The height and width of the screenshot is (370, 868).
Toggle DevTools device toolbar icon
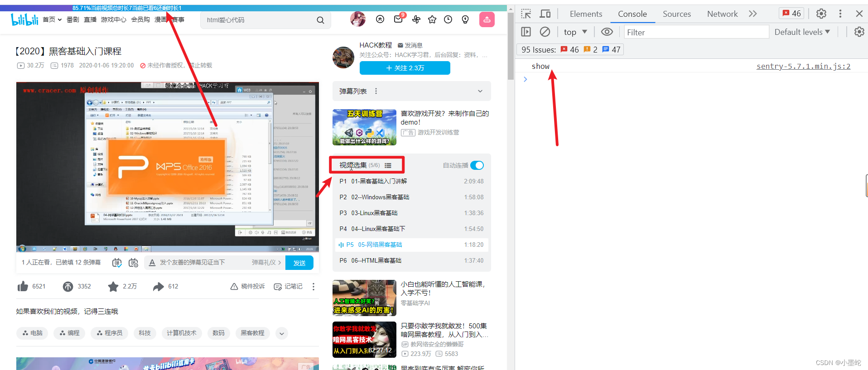pyautogui.click(x=545, y=14)
